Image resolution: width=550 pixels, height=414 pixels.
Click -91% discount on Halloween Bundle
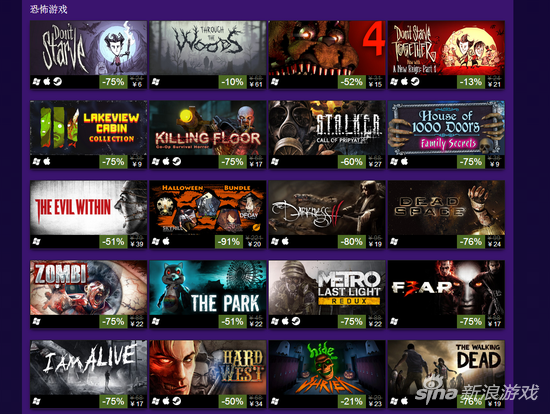pyautogui.click(x=229, y=242)
